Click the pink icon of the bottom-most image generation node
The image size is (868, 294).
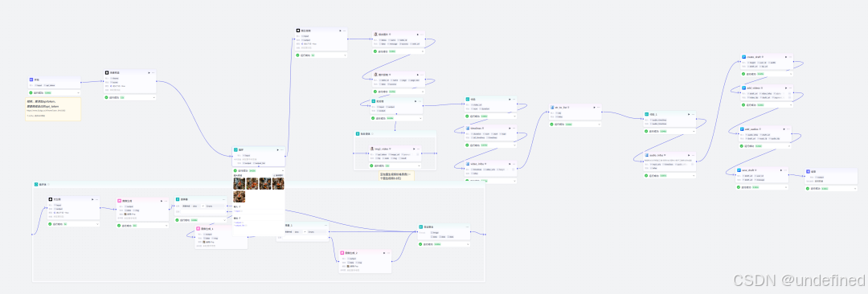(x=342, y=252)
